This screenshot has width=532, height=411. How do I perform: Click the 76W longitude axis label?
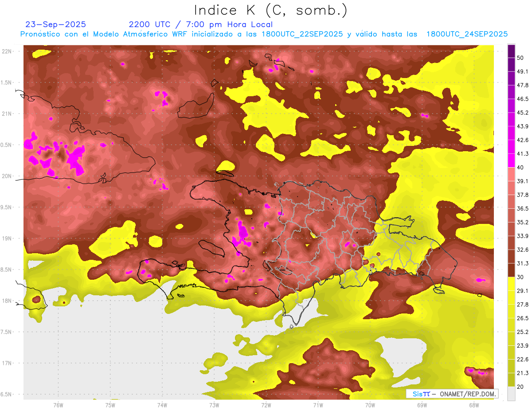(58, 405)
